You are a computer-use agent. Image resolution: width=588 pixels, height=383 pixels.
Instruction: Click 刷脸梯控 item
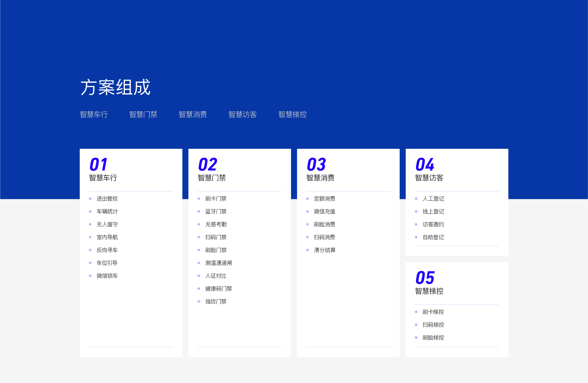pos(433,338)
